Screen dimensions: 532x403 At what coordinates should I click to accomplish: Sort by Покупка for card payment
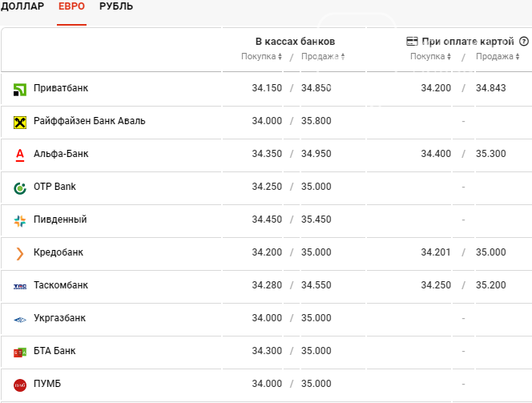(x=430, y=57)
